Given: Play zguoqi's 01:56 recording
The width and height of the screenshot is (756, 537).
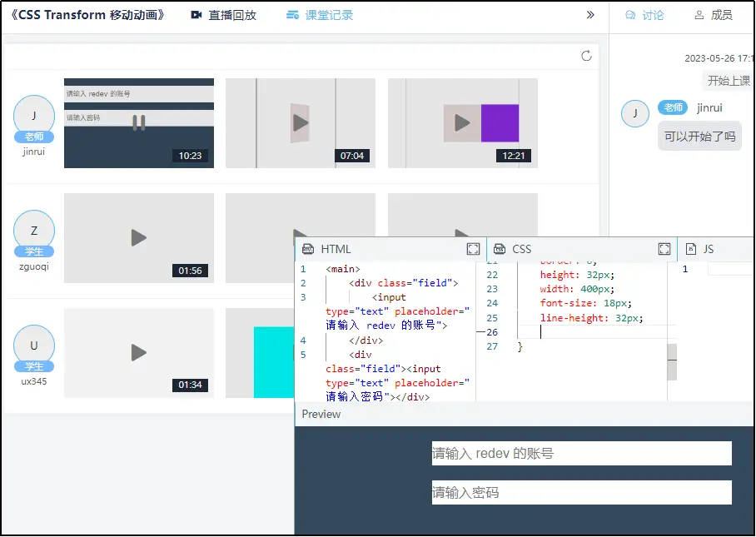Looking at the screenshot, I should point(138,238).
